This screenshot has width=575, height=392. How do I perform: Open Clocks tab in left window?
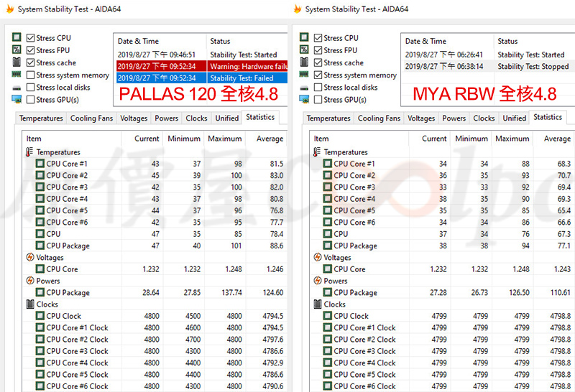pyautogui.click(x=196, y=118)
